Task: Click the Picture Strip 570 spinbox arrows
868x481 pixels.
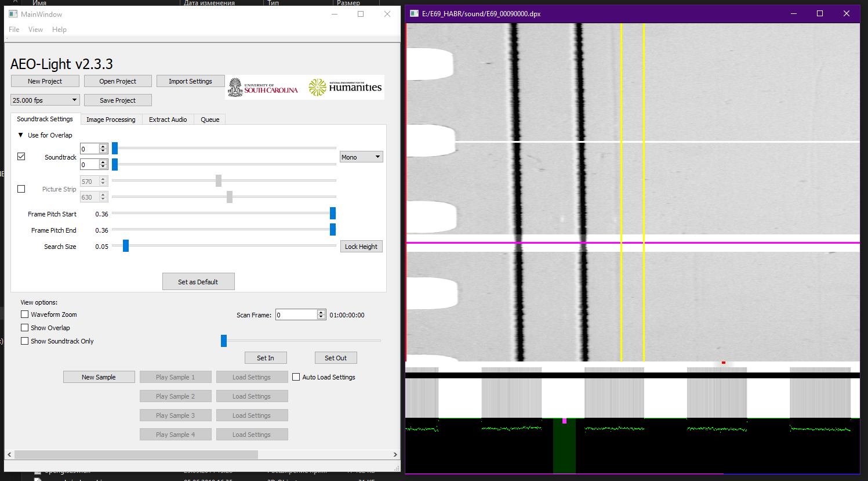Action: click(103, 182)
